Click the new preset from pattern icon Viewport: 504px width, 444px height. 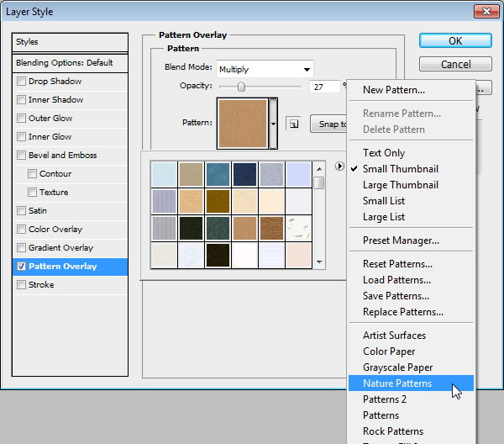click(x=293, y=124)
